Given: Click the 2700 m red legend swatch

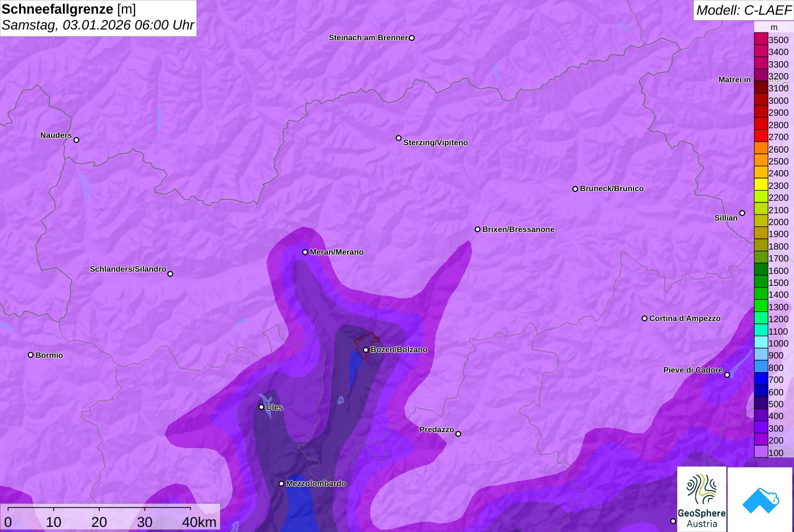Looking at the screenshot, I should pos(761,136).
